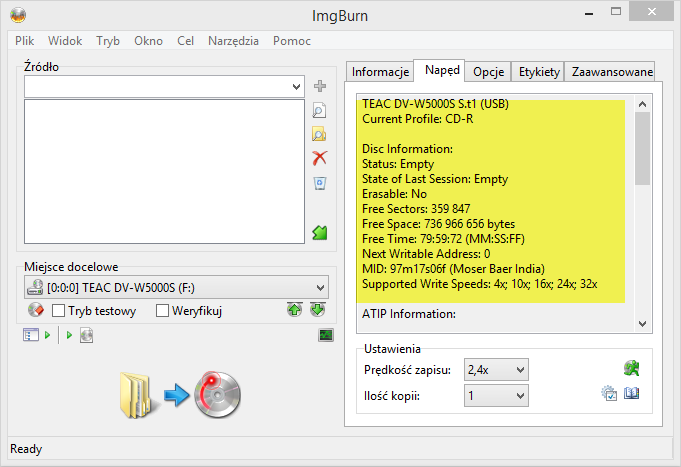Click the drive info scrollbar up arrow

(643, 104)
